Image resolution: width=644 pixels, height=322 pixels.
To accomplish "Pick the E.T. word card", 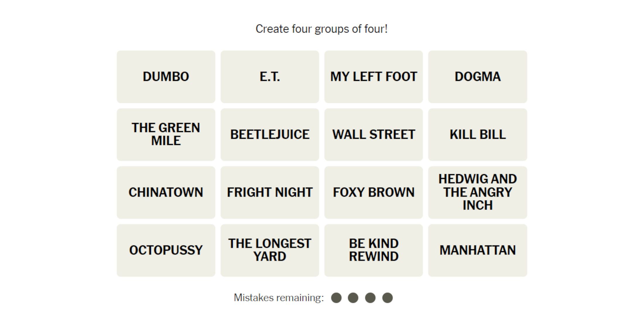I will (270, 77).
